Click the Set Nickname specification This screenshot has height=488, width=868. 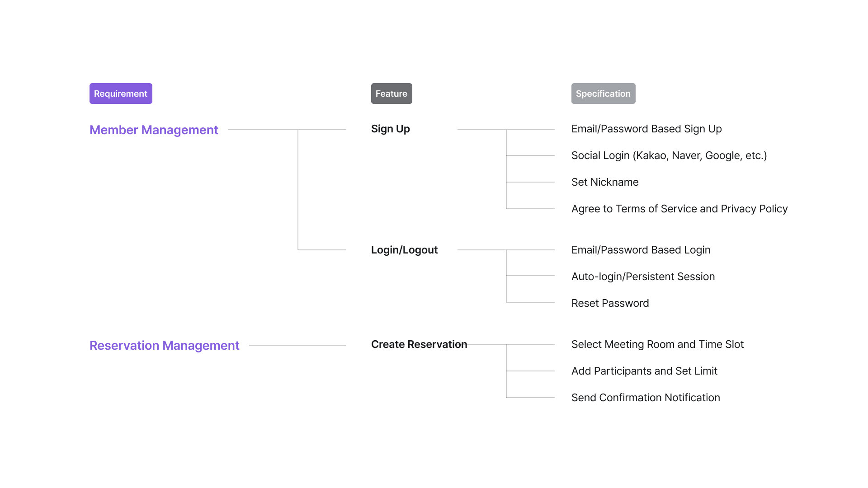tap(604, 183)
